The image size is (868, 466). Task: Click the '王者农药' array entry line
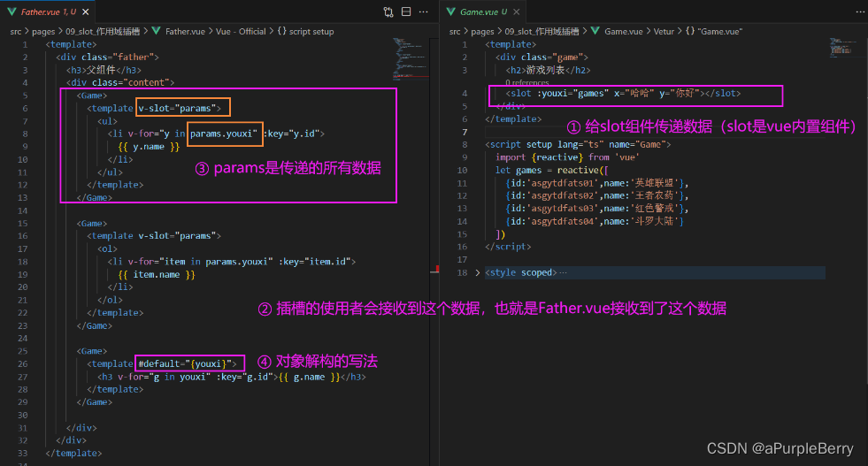(x=597, y=195)
